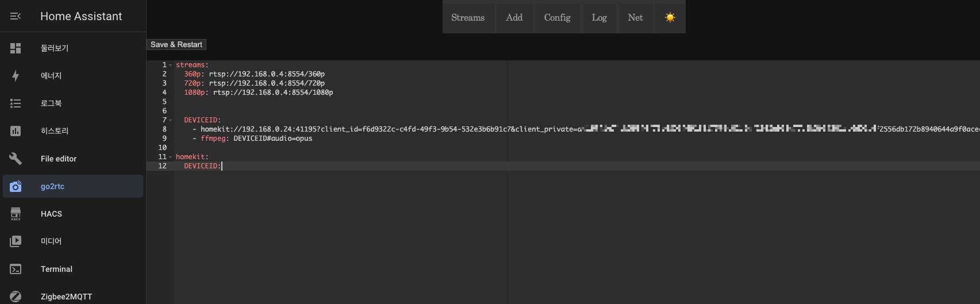Open the File editor wrench icon
980x304 pixels.
[x=16, y=159]
